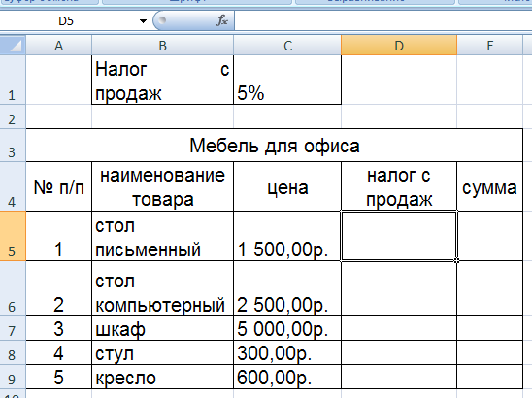Screen dimensions: 532x398
Task: Click empty tax cell in 'шкаф' row
Action: 399,328
